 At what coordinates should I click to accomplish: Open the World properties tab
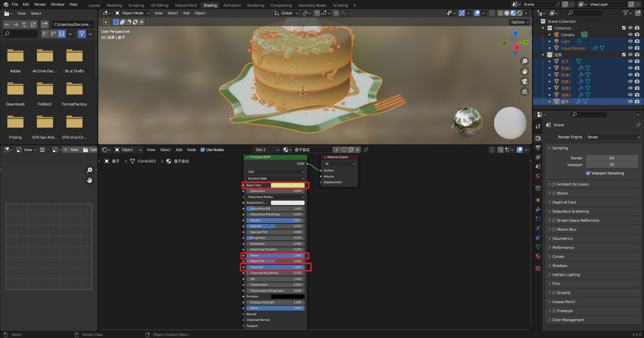(538, 176)
